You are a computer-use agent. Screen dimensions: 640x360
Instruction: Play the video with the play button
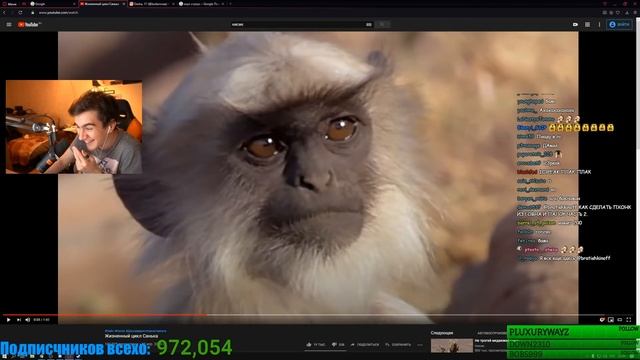8,320
